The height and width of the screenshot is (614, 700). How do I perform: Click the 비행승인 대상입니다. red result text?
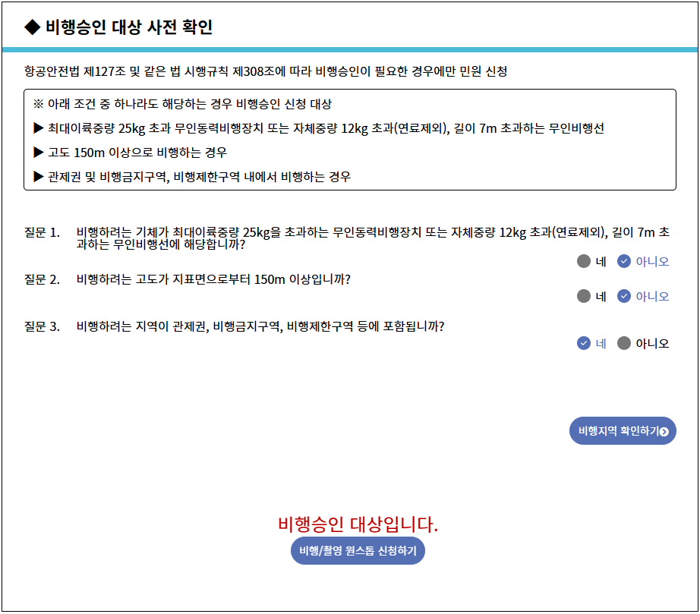[358, 524]
